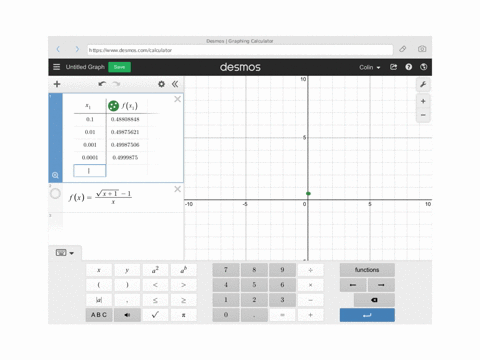Open the language globe icon
Screen dimensions: 480x360
coord(423,67)
